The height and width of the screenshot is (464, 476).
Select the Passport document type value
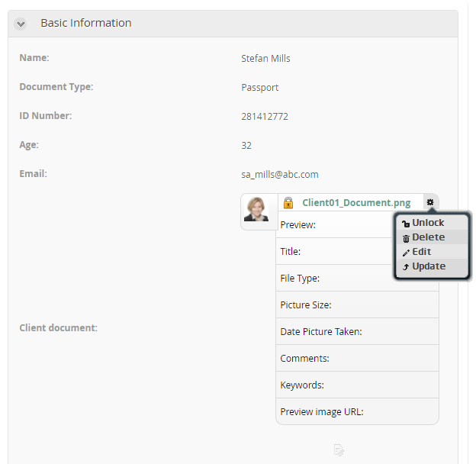260,88
